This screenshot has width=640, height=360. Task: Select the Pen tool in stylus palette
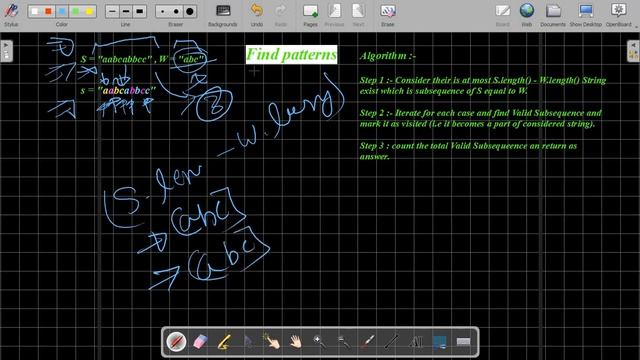pyautogui.click(x=176, y=342)
